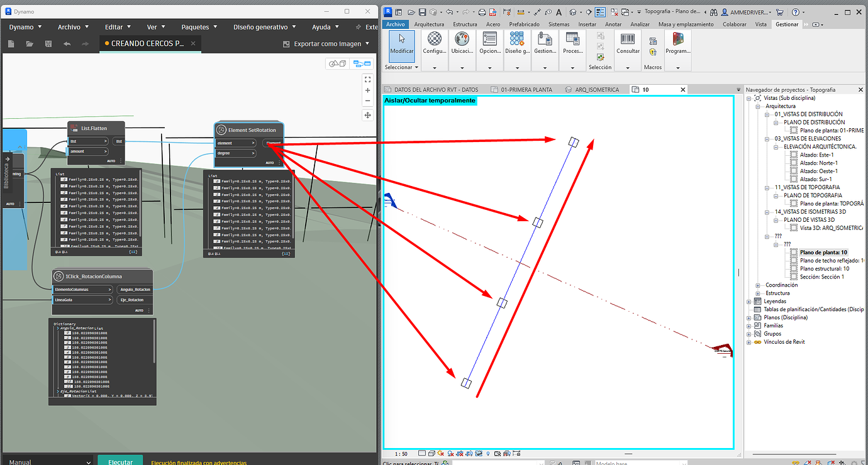Select the Print icon in the Quick Access Toolbar
Screen dimensions: 868x465
481,12
